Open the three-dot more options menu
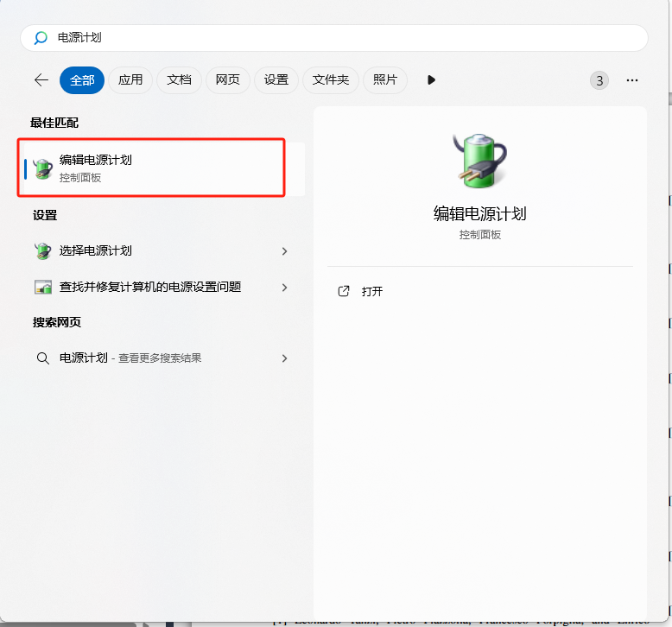672x627 pixels. coord(631,80)
